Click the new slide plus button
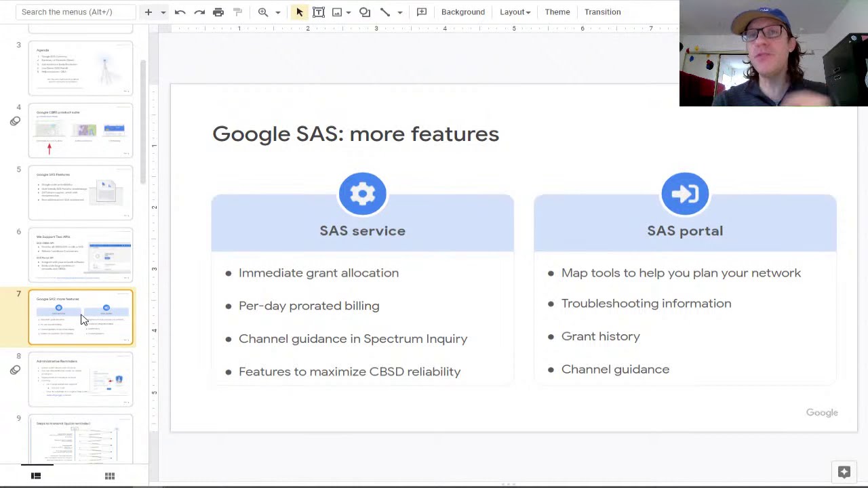Image resolution: width=868 pixels, height=488 pixels. point(148,12)
